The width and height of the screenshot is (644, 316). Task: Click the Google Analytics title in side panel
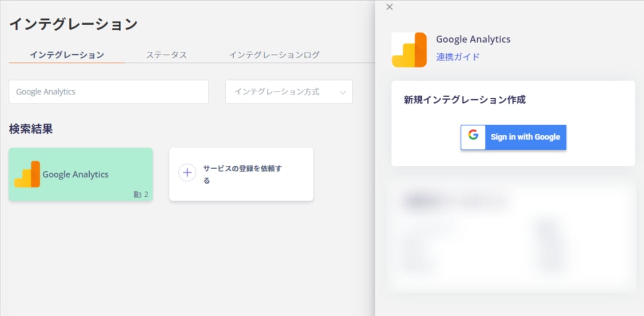pyautogui.click(x=473, y=39)
